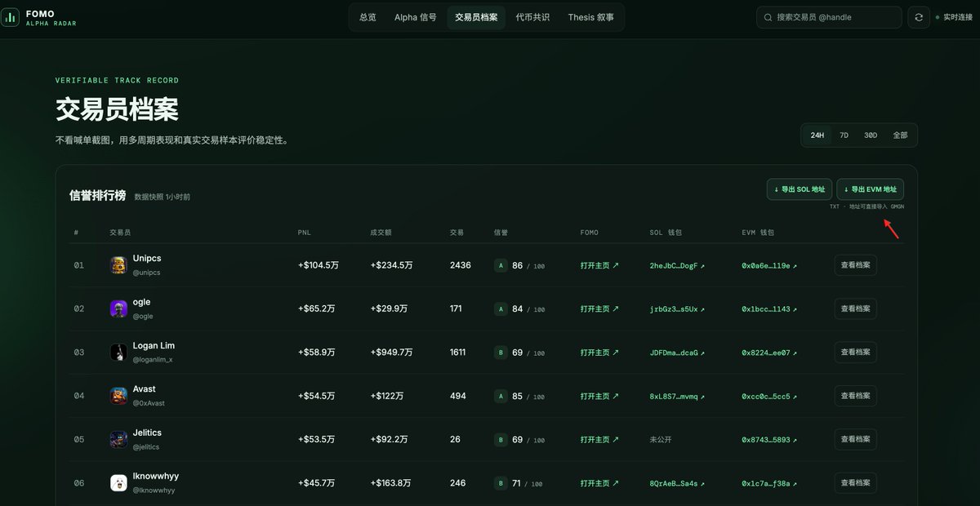
Task: Open Unipcs FOMO 打开主页 link
Action: click(599, 265)
